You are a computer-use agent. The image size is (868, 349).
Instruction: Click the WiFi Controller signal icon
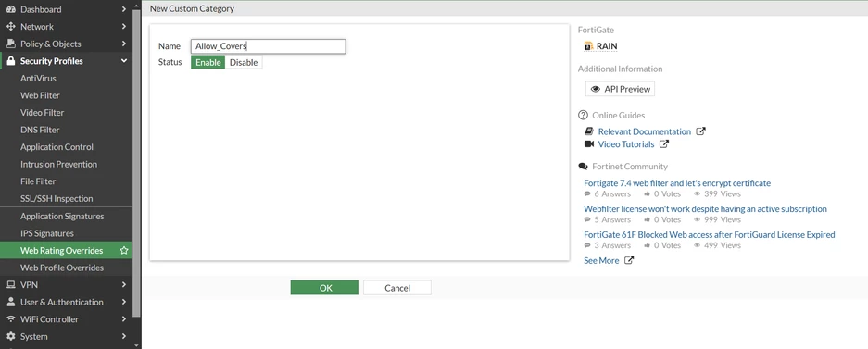[10, 319]
